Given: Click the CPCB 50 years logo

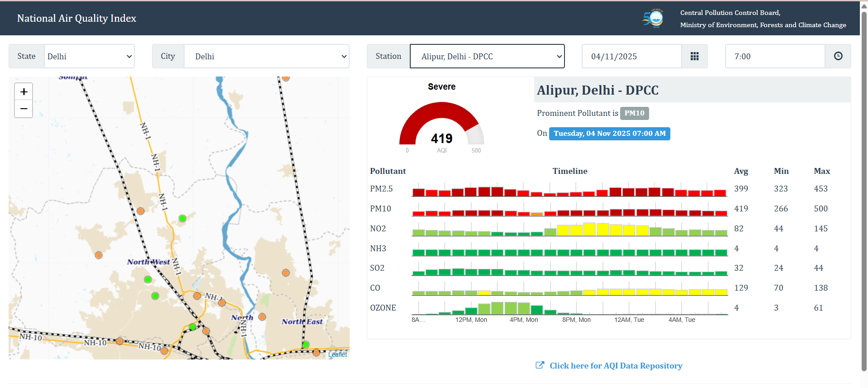Looking at the screenshot, I should tap(653, 19).
